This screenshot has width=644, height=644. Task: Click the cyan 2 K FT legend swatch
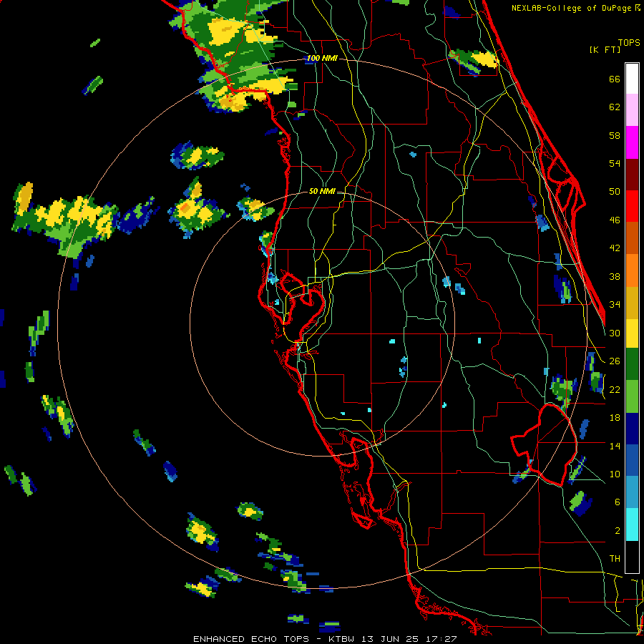pyautogui.click(x=632, y=525)
